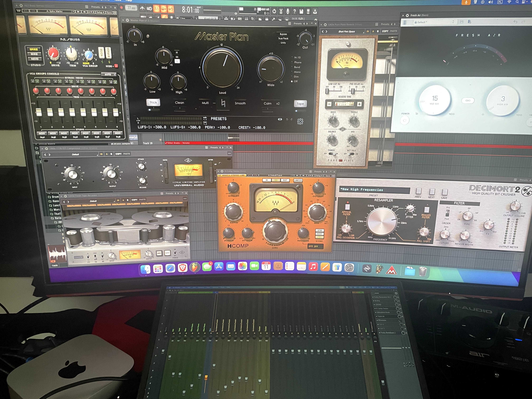This screenshot has height=399, width=532.
Task: Select the BPM sync option in H-Comp
Action: pos(320,230)
